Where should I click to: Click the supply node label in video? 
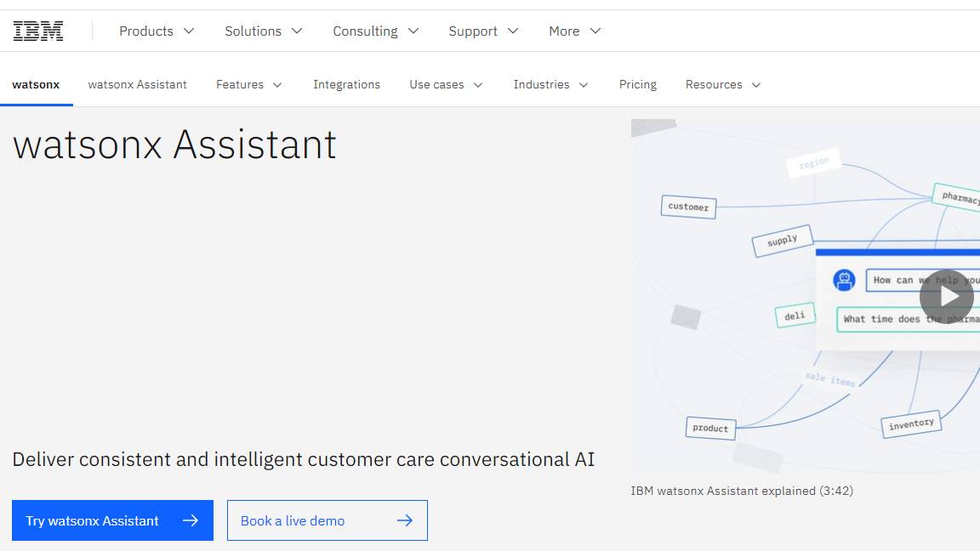783,241
